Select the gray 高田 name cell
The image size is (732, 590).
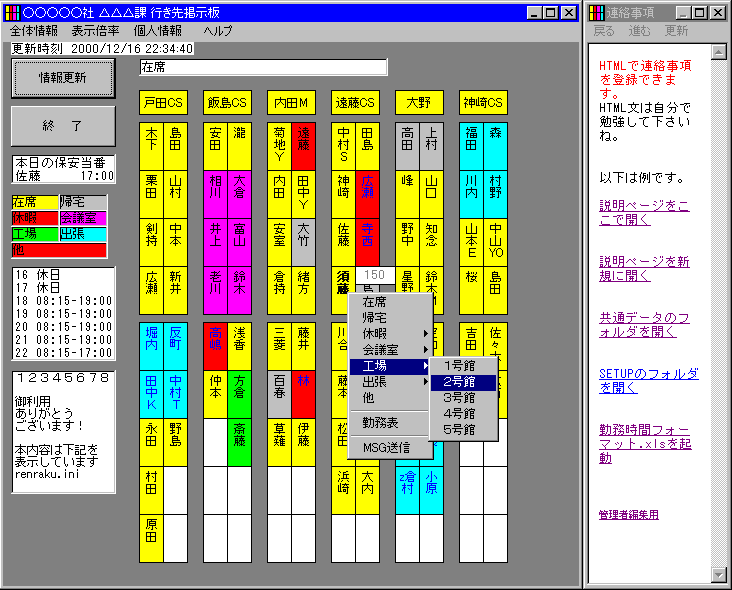point(407,147)
